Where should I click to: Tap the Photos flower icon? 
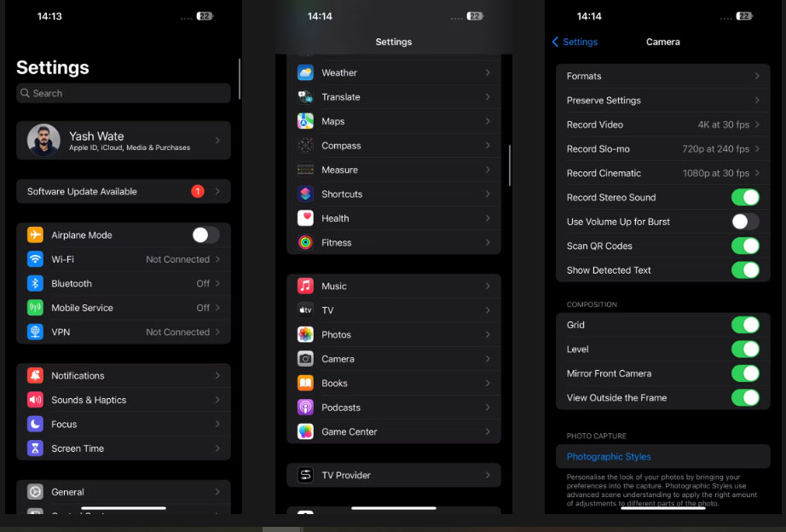tap(305, 334)
